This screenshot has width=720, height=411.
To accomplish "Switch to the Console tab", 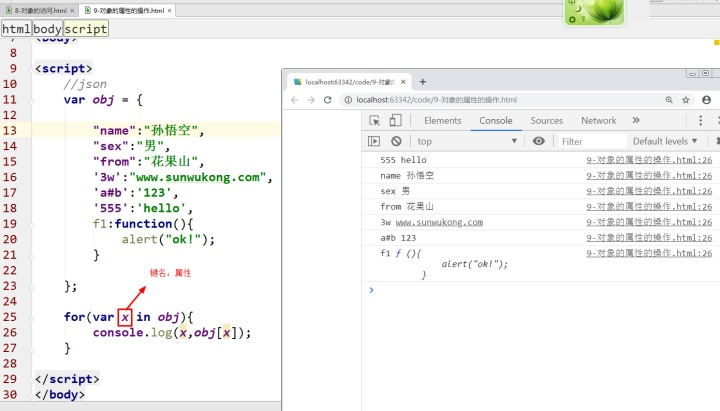I will point(496,120).
